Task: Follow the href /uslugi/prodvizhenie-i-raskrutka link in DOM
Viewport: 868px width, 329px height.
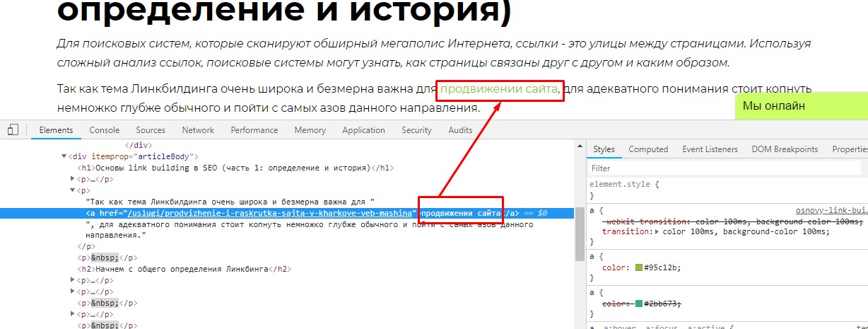Action: tap(269, 213)
